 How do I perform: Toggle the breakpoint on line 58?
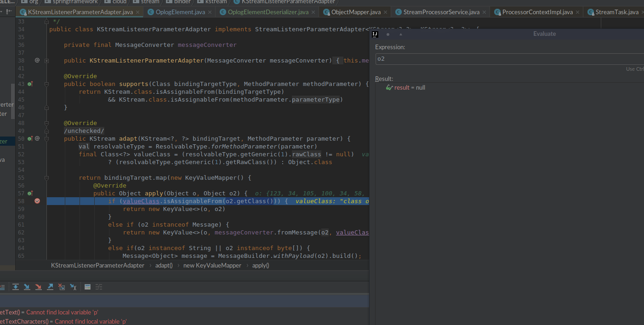pos(37,201)
